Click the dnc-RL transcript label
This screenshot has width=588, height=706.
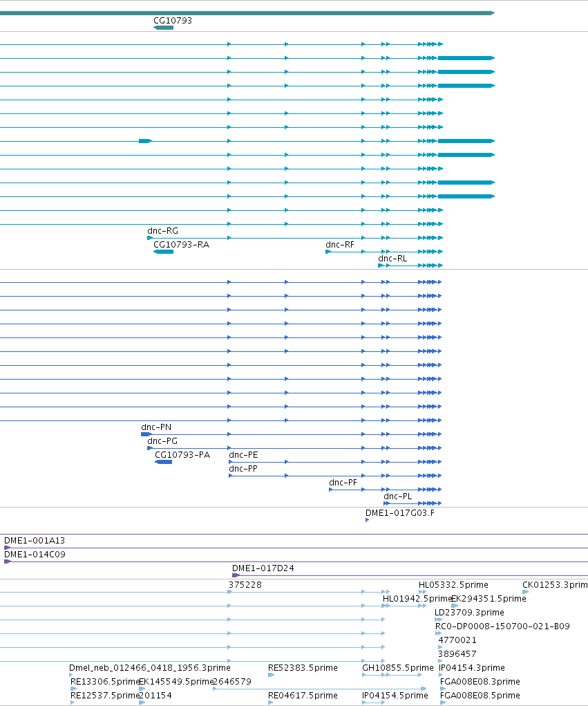(x=392, y=259)
